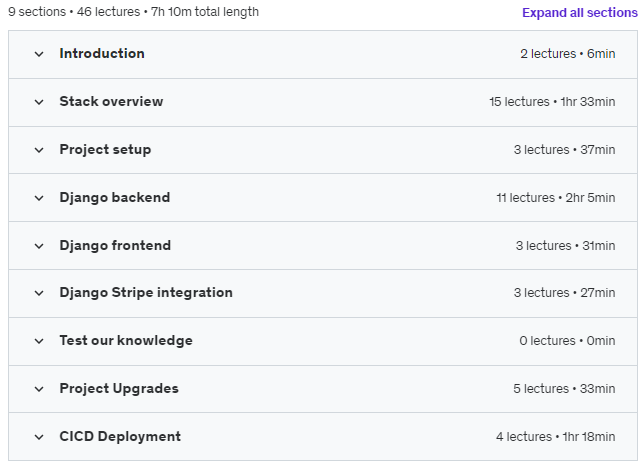The image size is (644, 465).
Task: Open the Django backend section title
Action: pyautogui.click(x=115, y=198)
